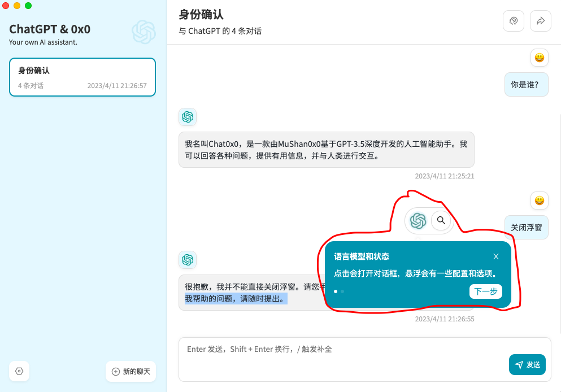Start a 新的聊天 conversation
The height and width of the screenshot is (392, 561).
131,372
